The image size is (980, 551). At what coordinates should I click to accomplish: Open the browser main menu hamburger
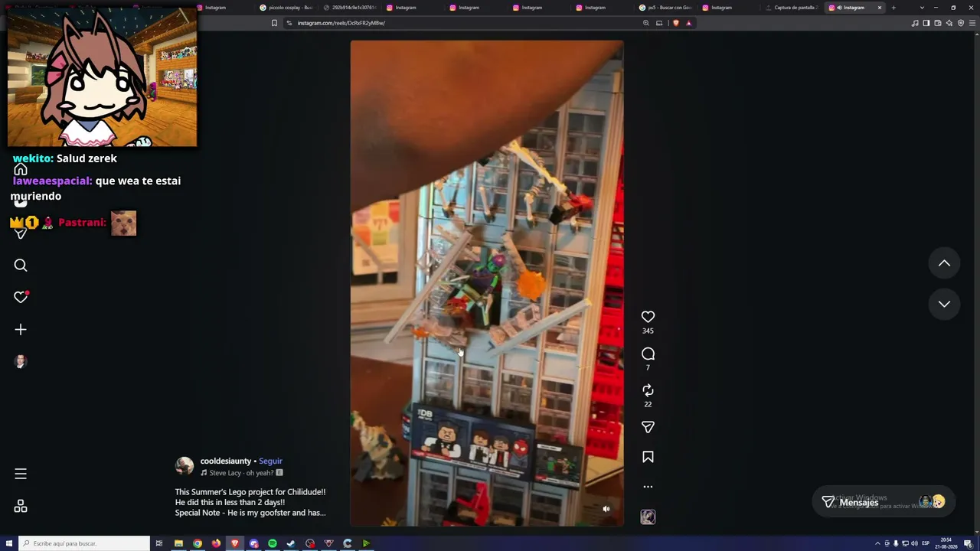tap(973, 23)
